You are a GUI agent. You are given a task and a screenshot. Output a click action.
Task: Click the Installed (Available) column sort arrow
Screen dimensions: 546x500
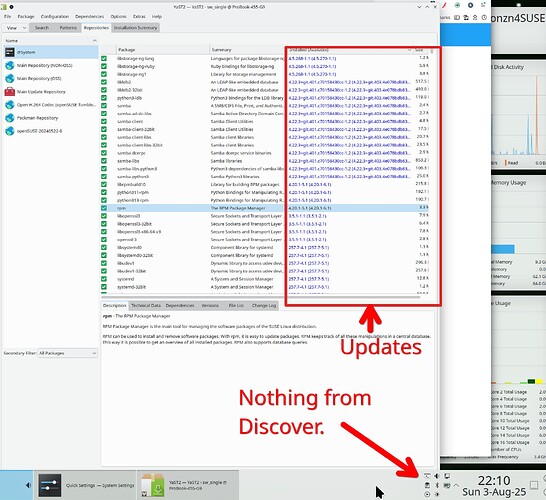tap(410, 50)
